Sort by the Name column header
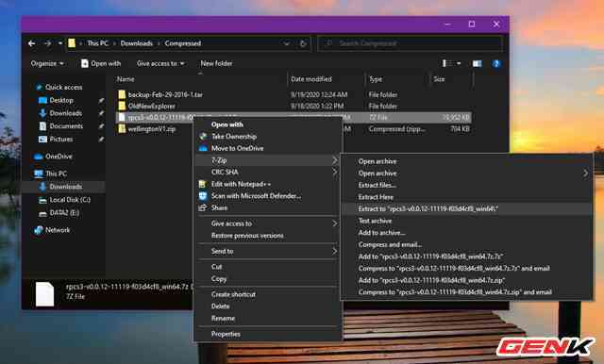 coord(126,79)
